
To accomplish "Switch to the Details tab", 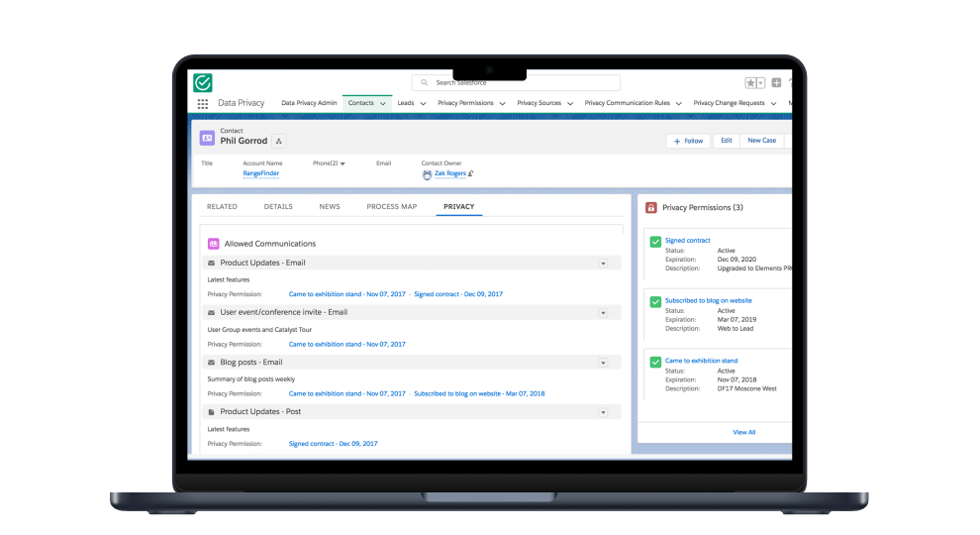I will (278, 206).
